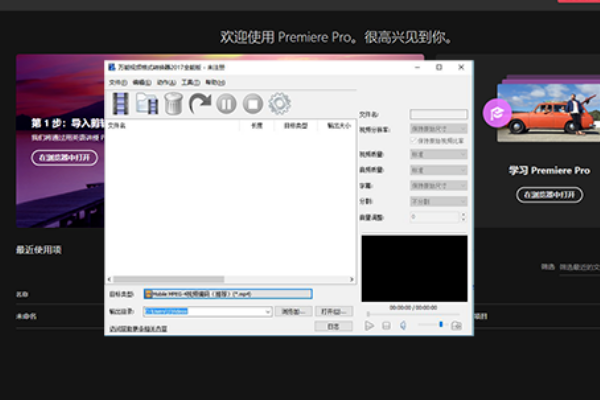
Task: Click the 学习 Premiere Pro heading
Action: [549, 170]
